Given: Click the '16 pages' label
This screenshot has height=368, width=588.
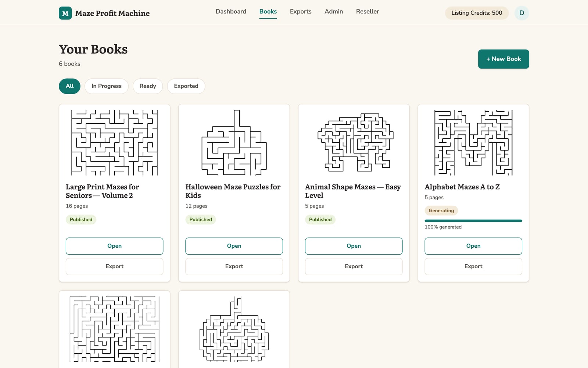Looking at the screenshot, I should tap(77, 206).
